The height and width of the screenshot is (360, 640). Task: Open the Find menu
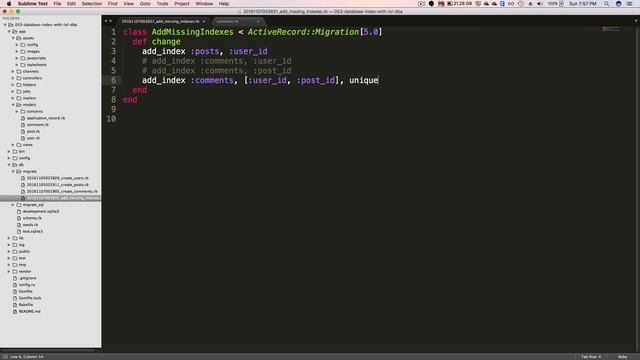tap(112, 4)
